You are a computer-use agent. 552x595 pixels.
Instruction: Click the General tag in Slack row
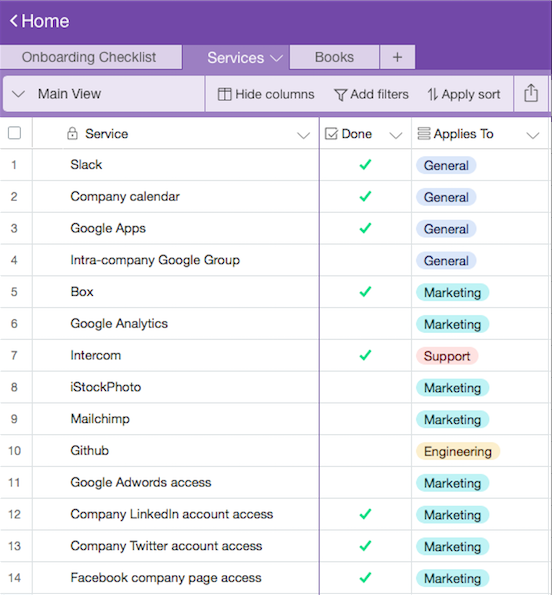pyautogui.click(x=446, y=165)
